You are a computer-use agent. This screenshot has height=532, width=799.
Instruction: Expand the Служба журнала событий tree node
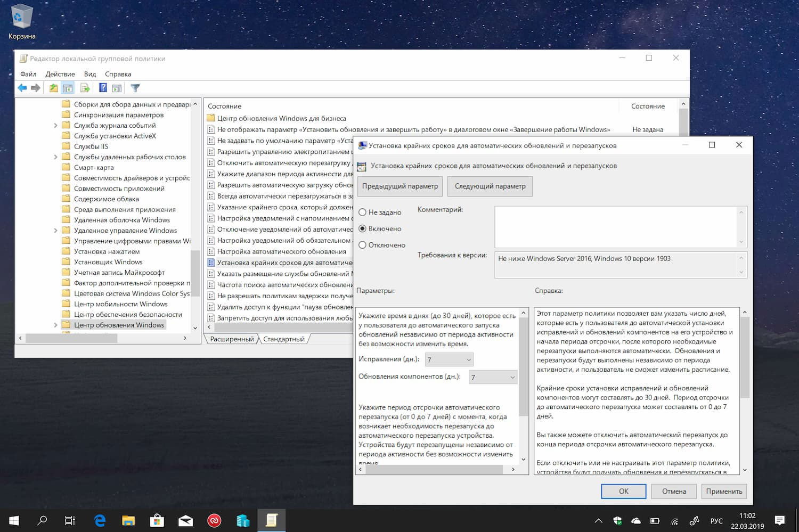55,126
